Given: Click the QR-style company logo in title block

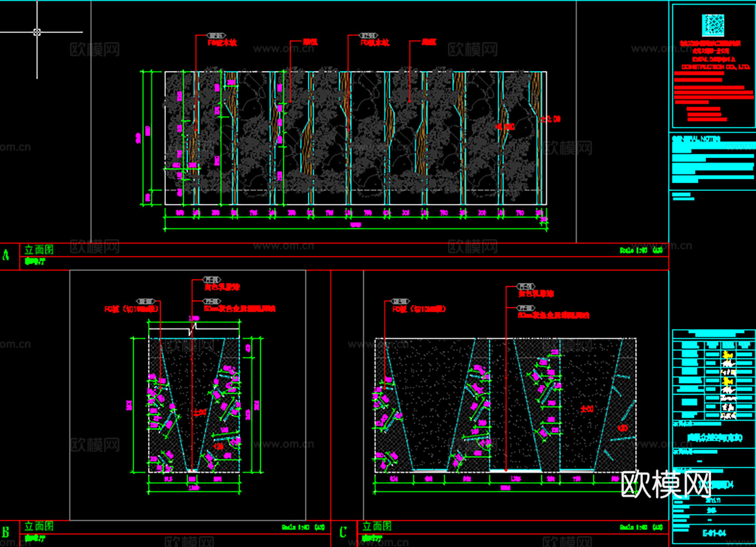Looking at the screenshot, I should click(713, 26).
